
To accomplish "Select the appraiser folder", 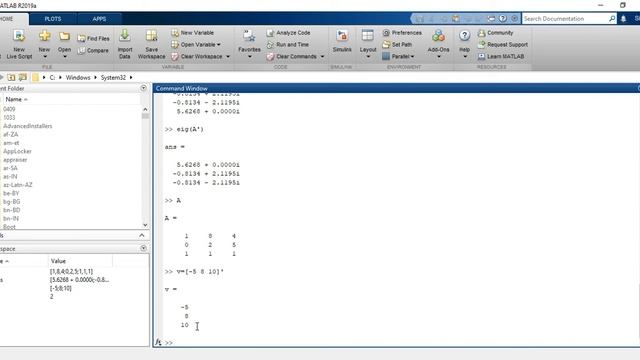I will [x=15, y=160].
